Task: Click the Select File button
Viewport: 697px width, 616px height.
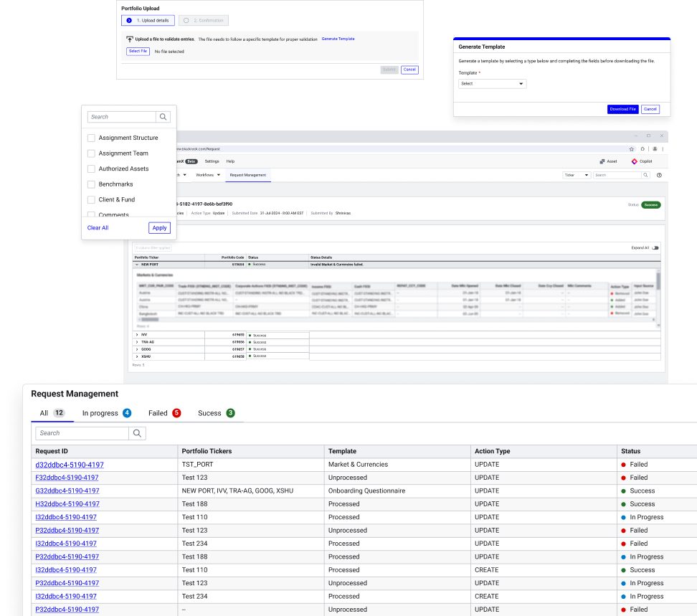Action: [138, 51]
